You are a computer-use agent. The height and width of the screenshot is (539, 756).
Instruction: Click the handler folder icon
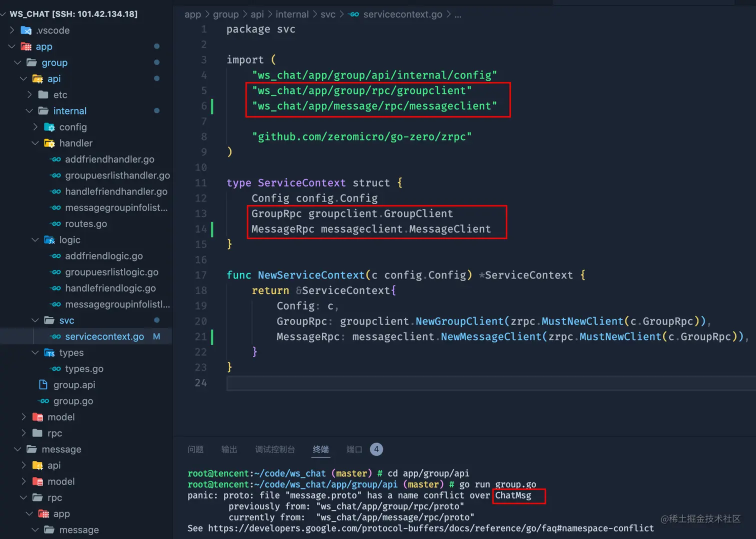pyautogui.click(x=49, y=143)
